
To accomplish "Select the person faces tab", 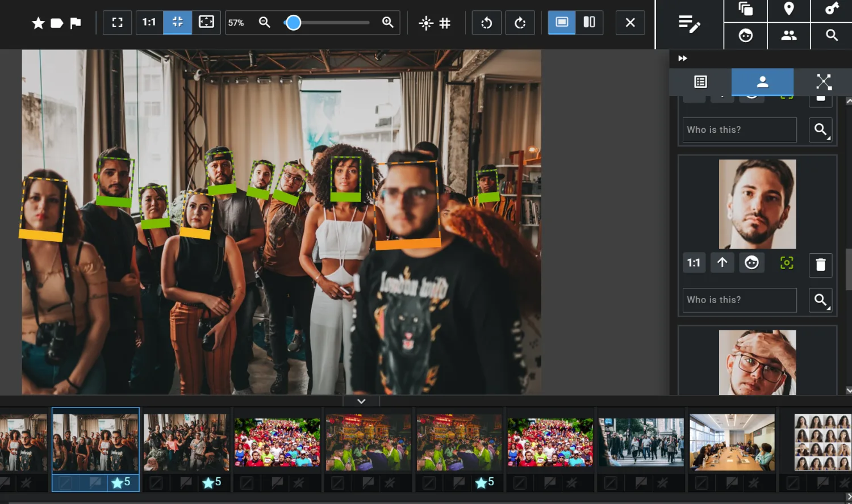I will tap(763, 82).
